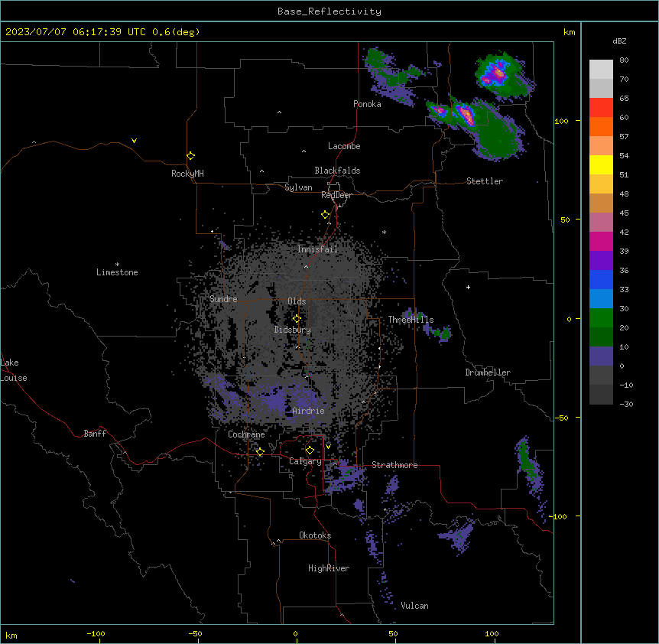
Task: Select the yellow diamond marker below Cochrane
Action: click(260, 451)
